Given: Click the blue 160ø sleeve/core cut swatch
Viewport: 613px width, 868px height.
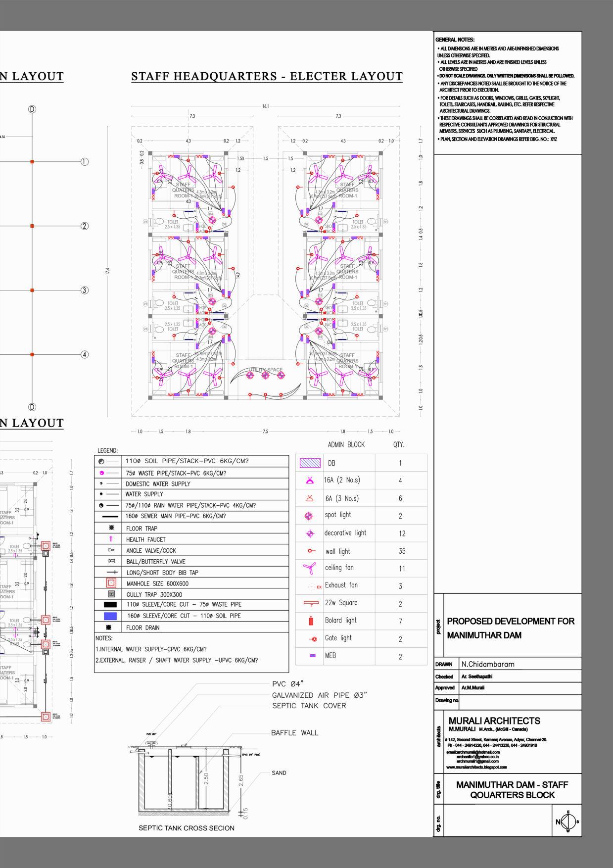Looking at the screenshot, I should coord(110,616).
